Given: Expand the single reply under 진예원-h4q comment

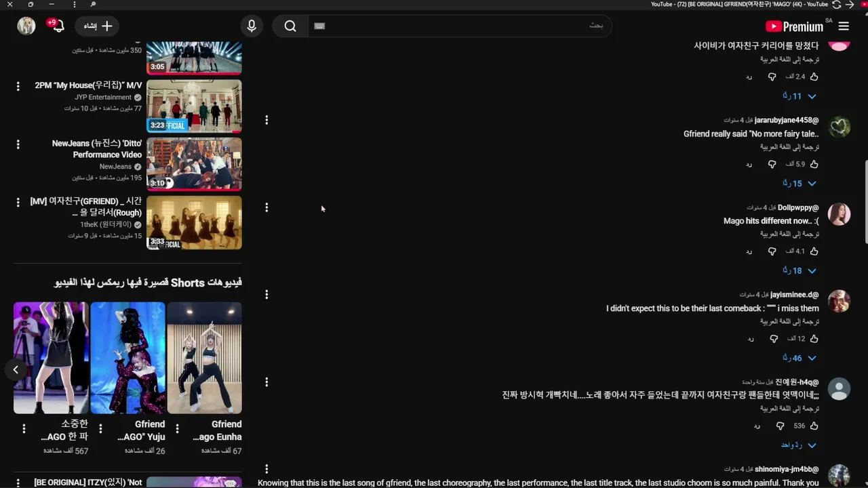Looking at the screenshot, I should coord(799,445).
